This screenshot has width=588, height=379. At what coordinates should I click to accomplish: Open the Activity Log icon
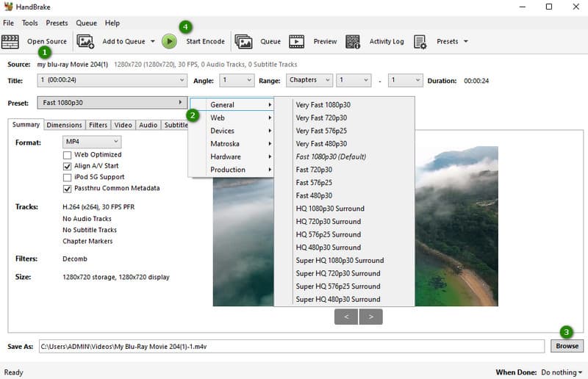[353, 42]
